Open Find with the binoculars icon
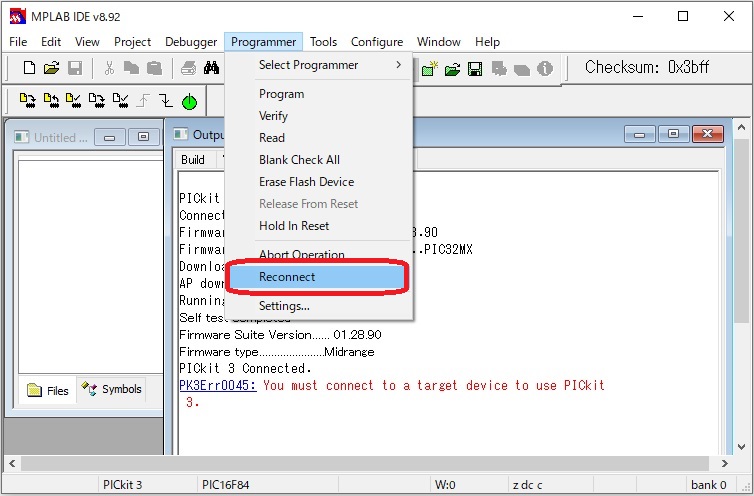 point(211,68)
